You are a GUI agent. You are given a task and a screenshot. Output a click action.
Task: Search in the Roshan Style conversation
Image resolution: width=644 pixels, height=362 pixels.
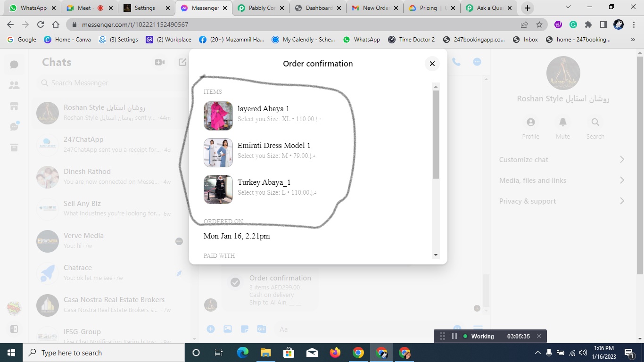595,127
